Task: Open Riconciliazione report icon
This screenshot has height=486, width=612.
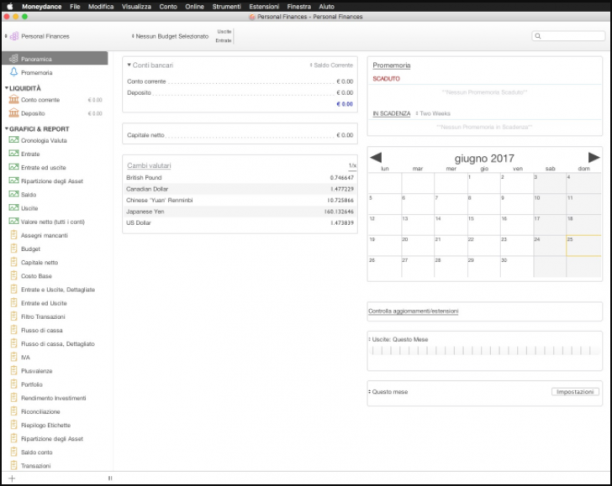Action: pos(14,411)
